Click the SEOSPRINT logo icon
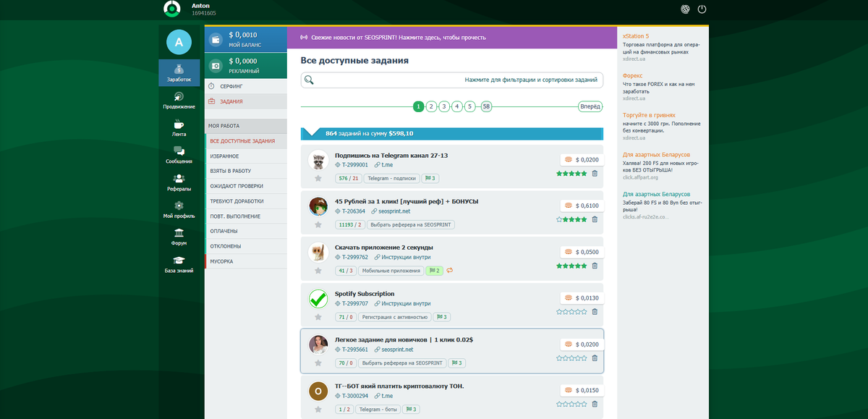Screen dimensions: 868x419 [172, 9]
